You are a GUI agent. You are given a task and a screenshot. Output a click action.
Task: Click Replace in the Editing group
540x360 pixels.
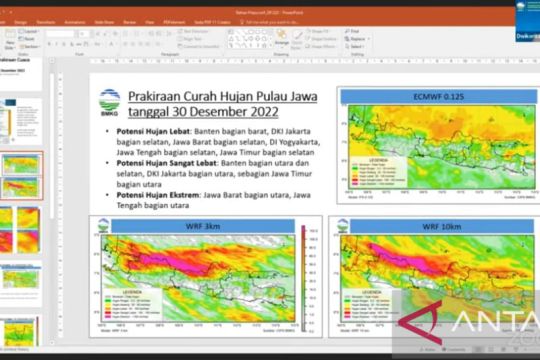[x=355, y=39]
